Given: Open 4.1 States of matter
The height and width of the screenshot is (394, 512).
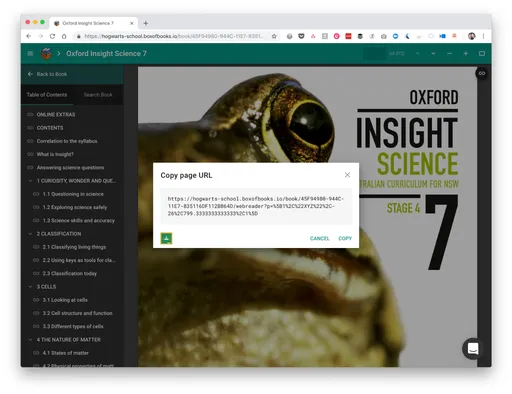Looking at the screenshot, I should (x=66, y=353).
